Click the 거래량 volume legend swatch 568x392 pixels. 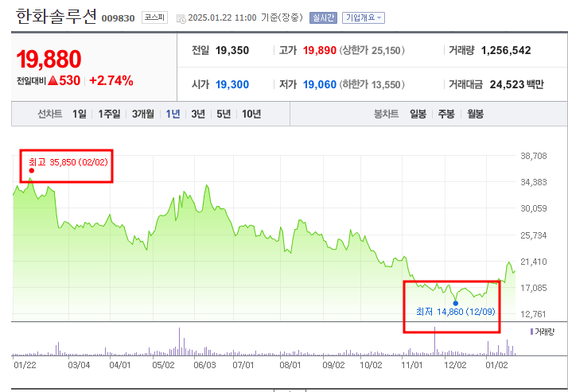531,332
